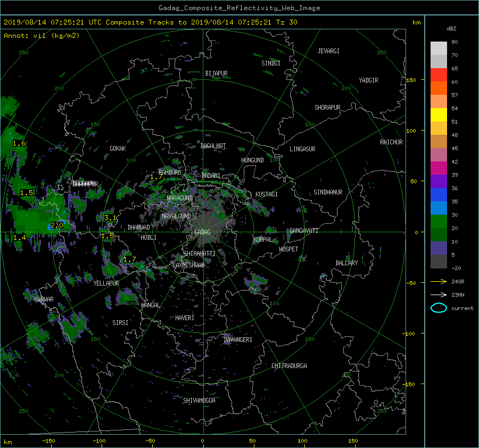Pick the lightest gray swatch atop the dBZ scale
479x448 pixels.
(439, 48)
